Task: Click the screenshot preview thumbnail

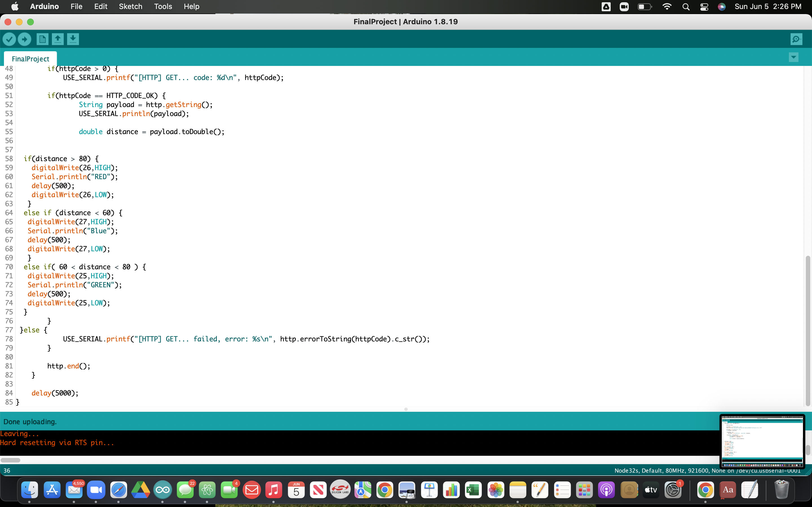Action: (762, 441)
